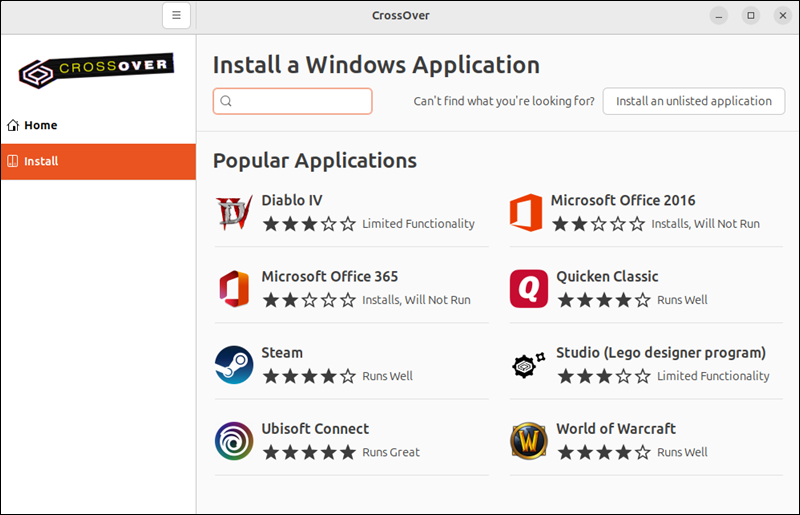Click Install an unlisted application button
The image size is (800, 515).
[693, 101]
